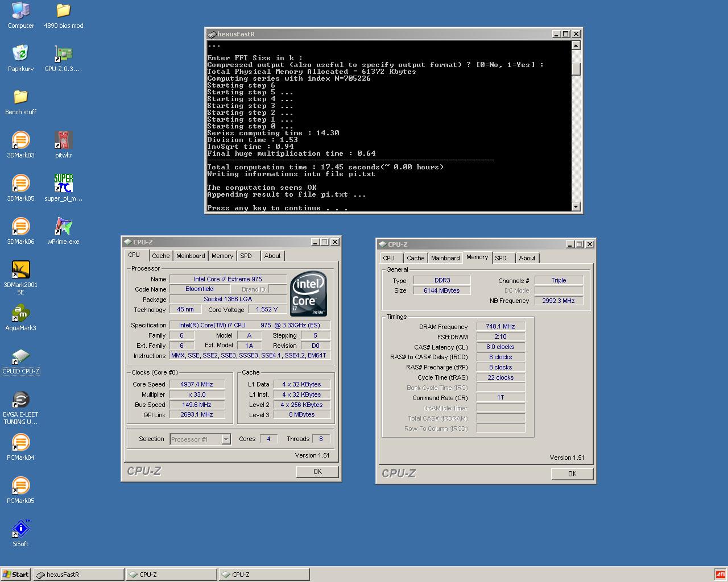Click the Multiplier x 33.0 field
Image resolution: width=728 pixels, height=582 pixels.
click(x=197, y=394)
